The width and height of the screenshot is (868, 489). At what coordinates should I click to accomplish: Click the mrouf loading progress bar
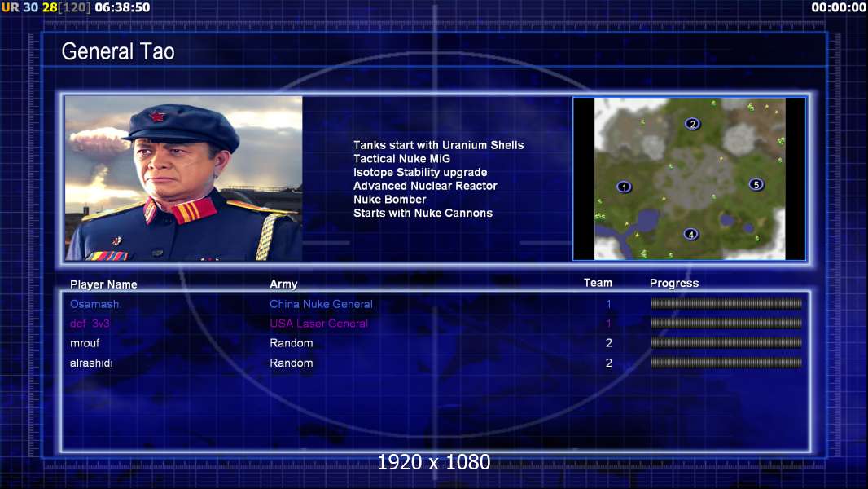[x=726, y=343]
